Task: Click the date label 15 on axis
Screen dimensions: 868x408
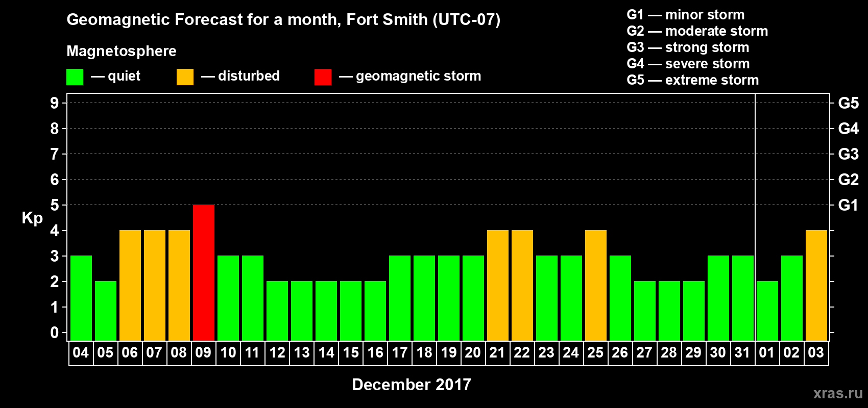Action: point(351,352)
